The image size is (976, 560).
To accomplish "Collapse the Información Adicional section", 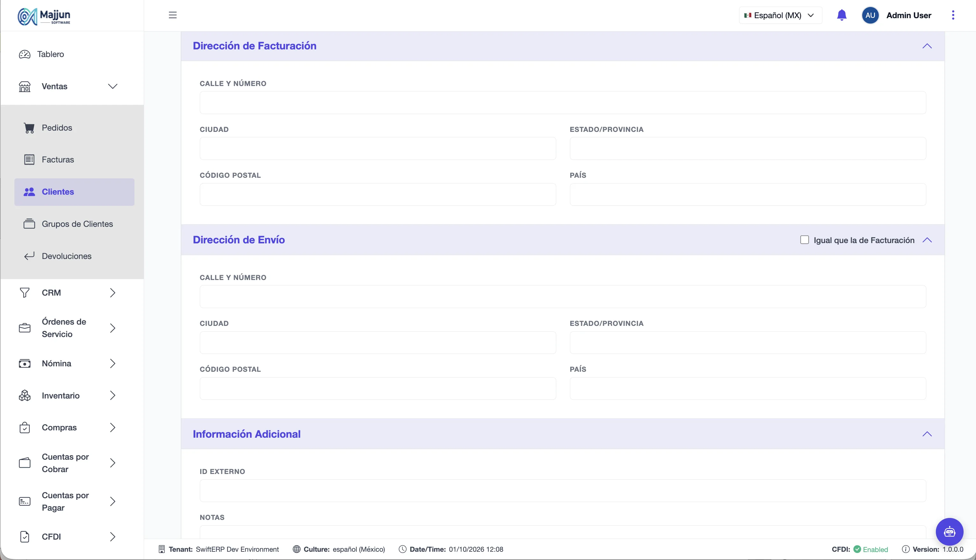I will [927, 434].
